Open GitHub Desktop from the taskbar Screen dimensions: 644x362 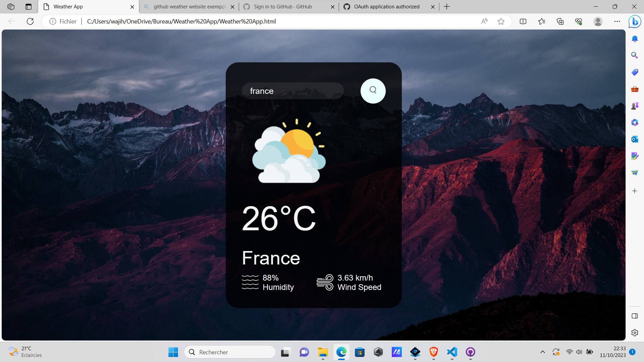[x=470, y=352]
